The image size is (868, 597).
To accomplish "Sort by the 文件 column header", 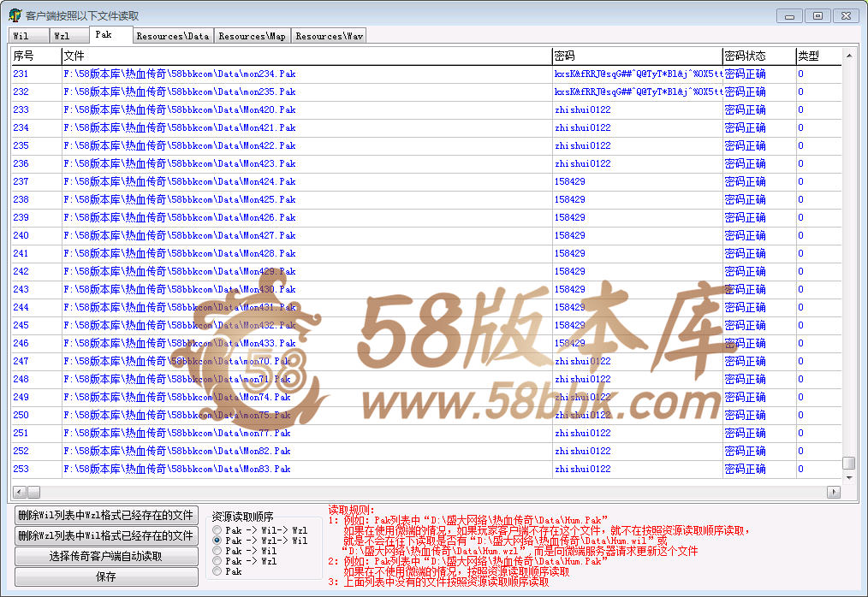I will click(306, 56).
